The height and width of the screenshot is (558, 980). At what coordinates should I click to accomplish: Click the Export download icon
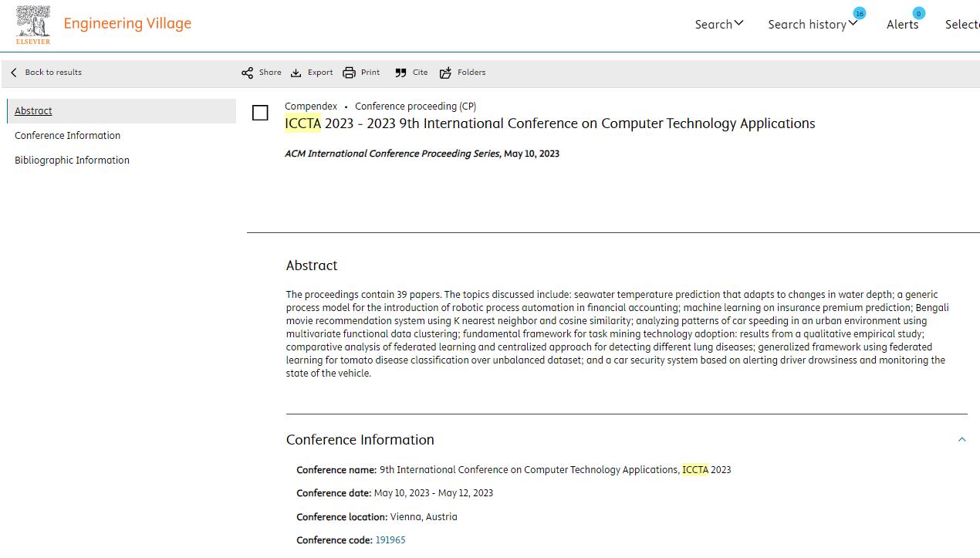[x=296, y=73]
